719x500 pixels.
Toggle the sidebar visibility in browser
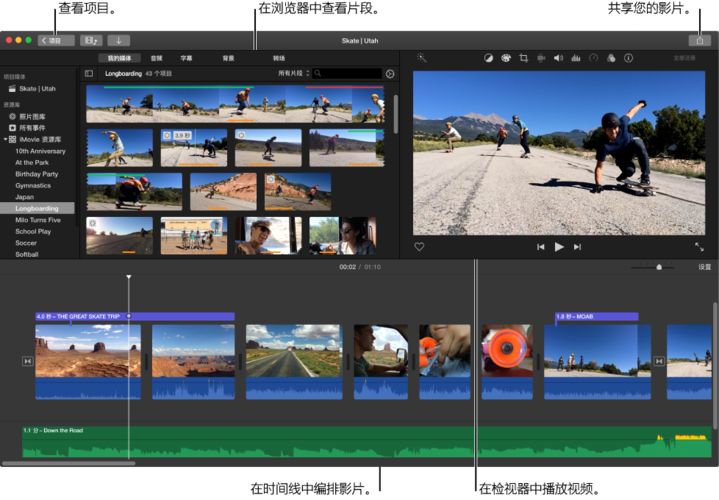(89, 74)
